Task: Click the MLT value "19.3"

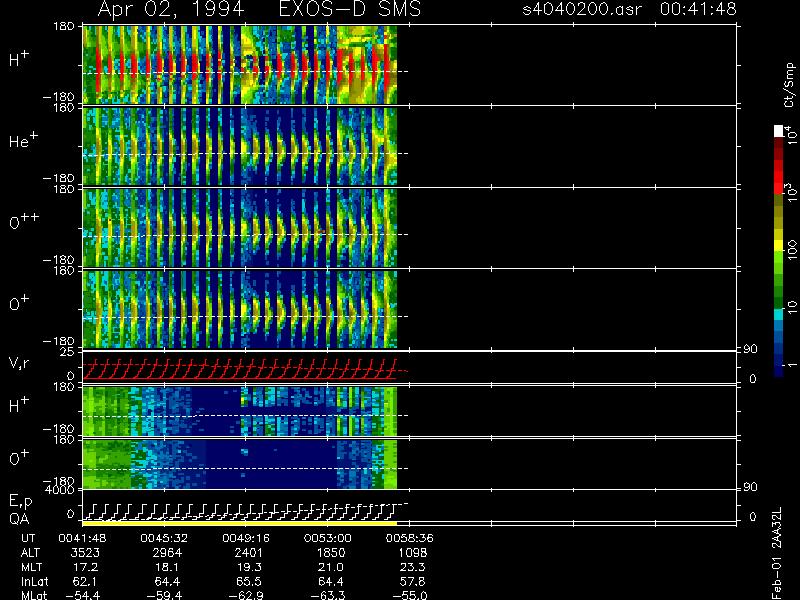Action: (x=249, y=567)
